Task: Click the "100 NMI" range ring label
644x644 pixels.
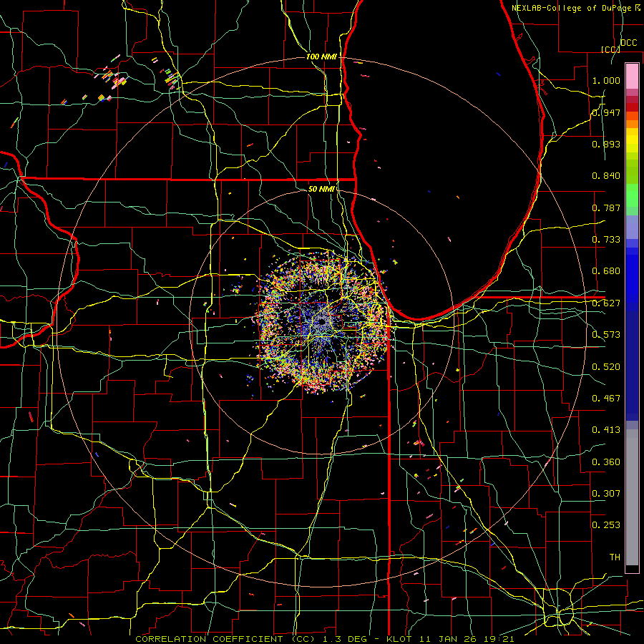Action: pyautogui.click(x=321, y=57)
